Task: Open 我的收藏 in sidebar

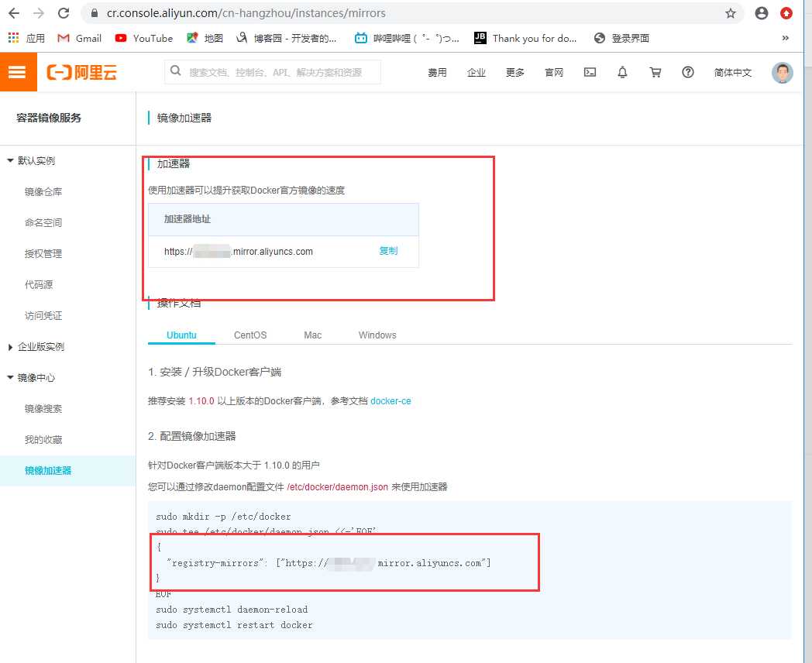Action: point(43,440)
